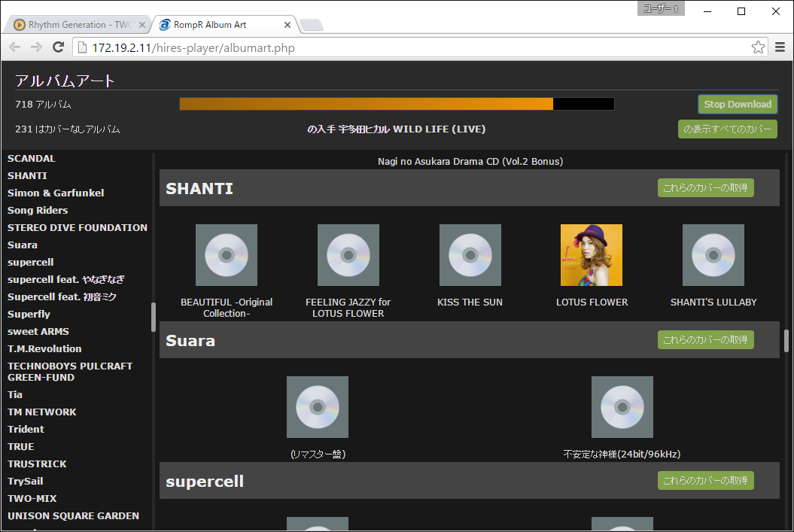Click the browser back arrow
The height and width of the screenshot is (532, 794).
pos(15,47)
